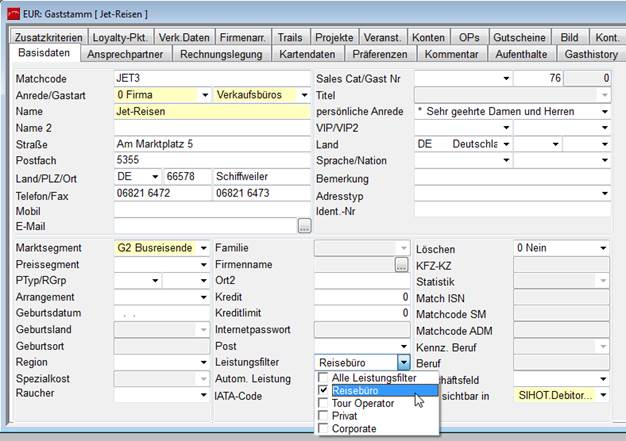Click the Ort field Schiffweiler
This screenshot has width=626, height=441.
point(261,176)
